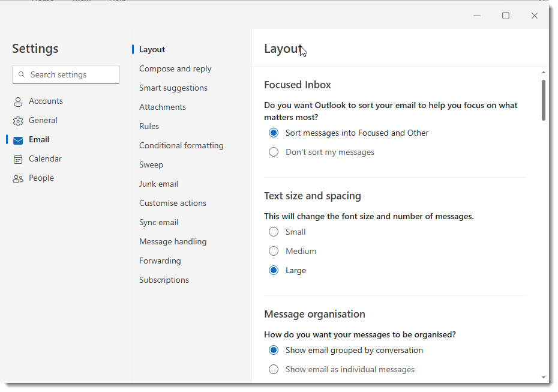
Task: Select "Show email as individual messages"
Action: coord(274,369)
